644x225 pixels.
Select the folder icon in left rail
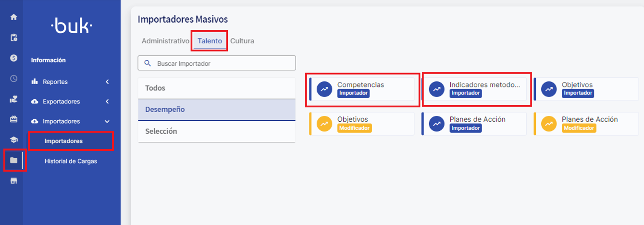(x=13, y=160)
